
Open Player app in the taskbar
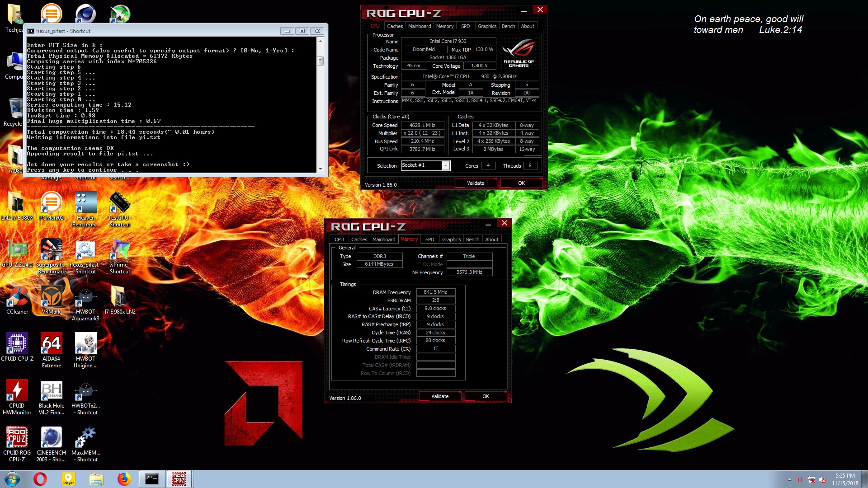coord(68,479)
